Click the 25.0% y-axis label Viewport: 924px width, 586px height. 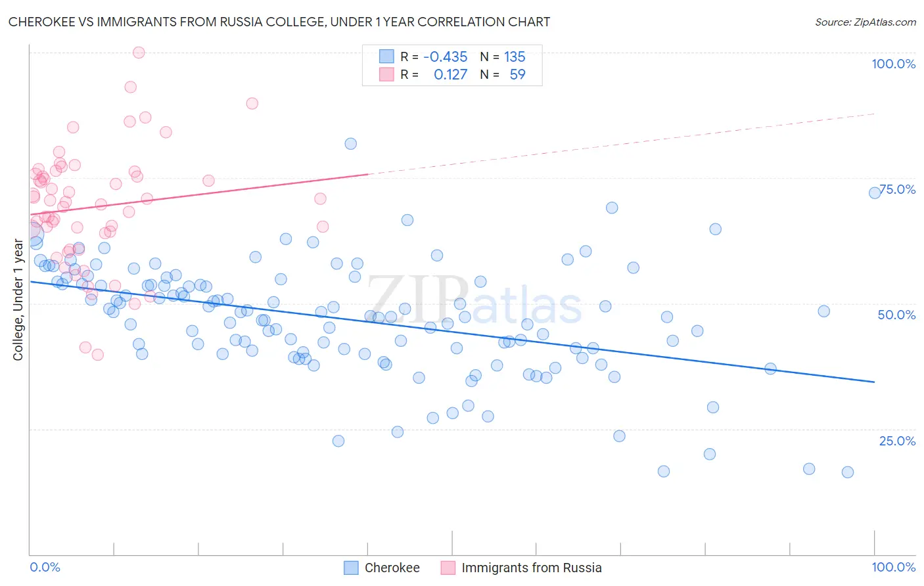[898, 441]
